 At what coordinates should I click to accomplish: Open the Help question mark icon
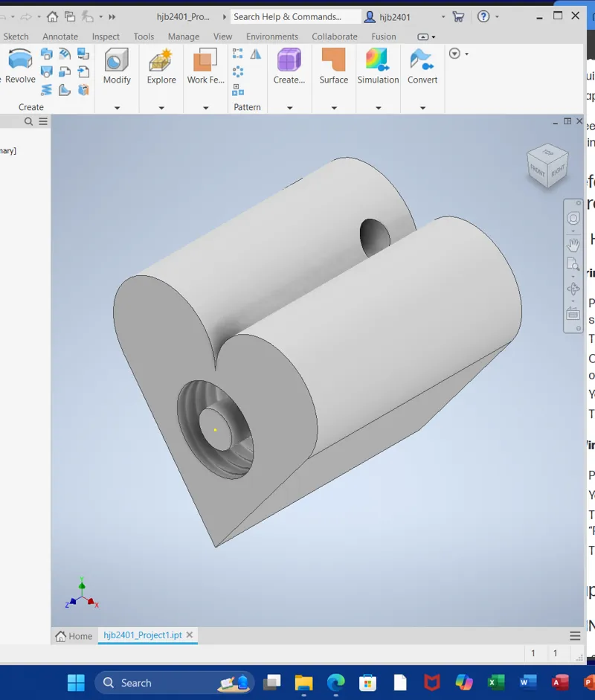[x=483, y=16]
